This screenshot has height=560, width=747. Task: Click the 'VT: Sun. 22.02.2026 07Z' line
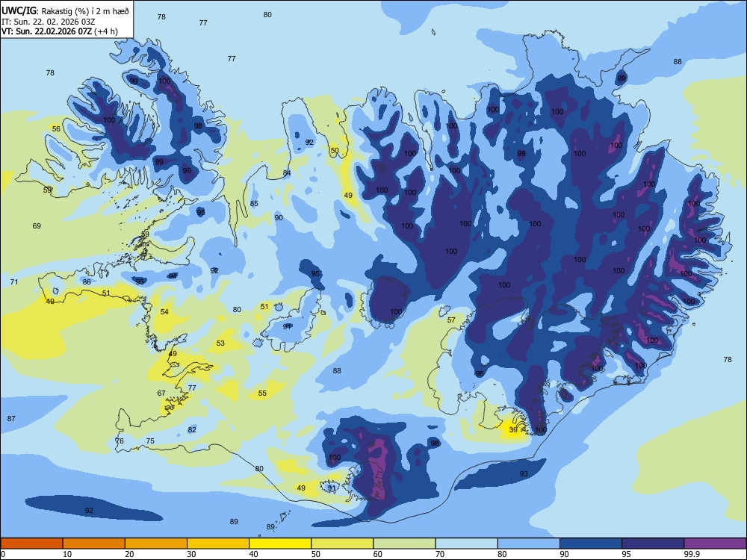pos(46,32)
